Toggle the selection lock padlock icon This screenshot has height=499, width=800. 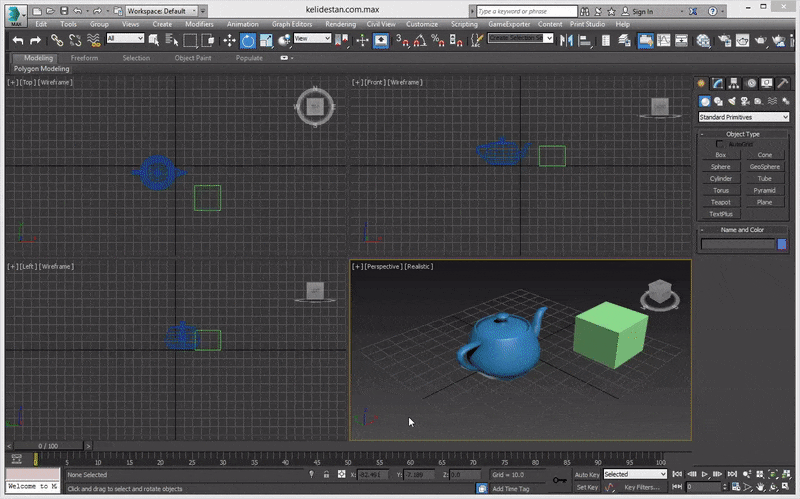(326, 475)
